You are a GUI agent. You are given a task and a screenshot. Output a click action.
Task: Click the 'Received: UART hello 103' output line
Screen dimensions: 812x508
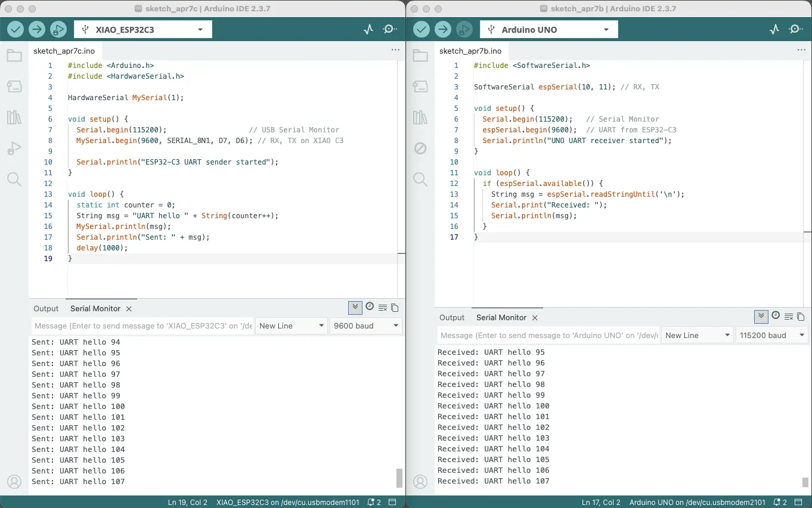(494, 438)
